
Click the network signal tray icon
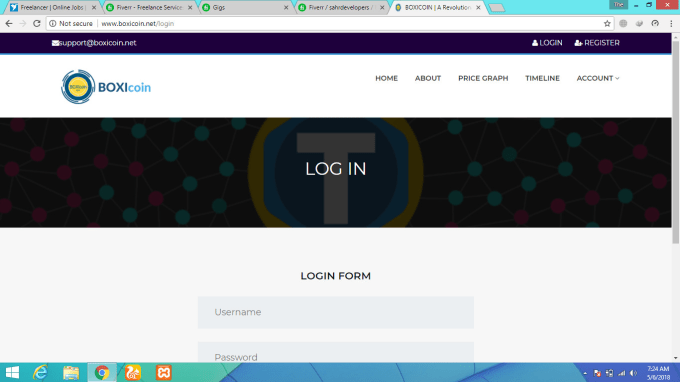coord(621,373)
